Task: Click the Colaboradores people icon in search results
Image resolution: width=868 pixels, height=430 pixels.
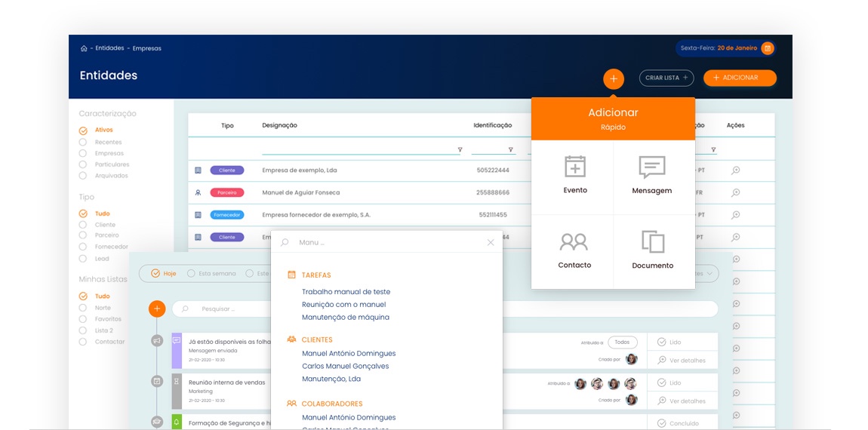Action: (292, 404)
